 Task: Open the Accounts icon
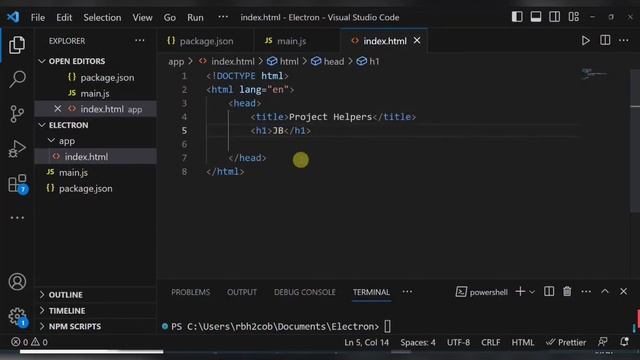click(17, 282)
